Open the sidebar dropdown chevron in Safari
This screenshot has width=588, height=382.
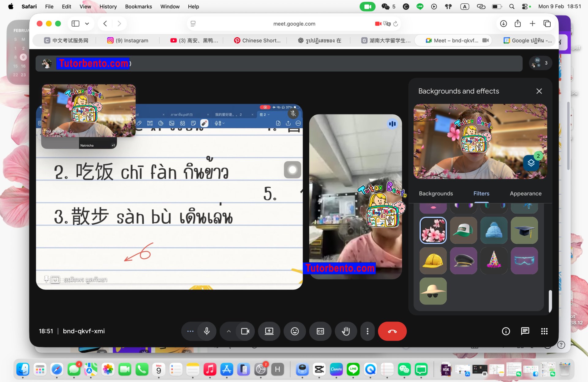(x=87, y=24)
